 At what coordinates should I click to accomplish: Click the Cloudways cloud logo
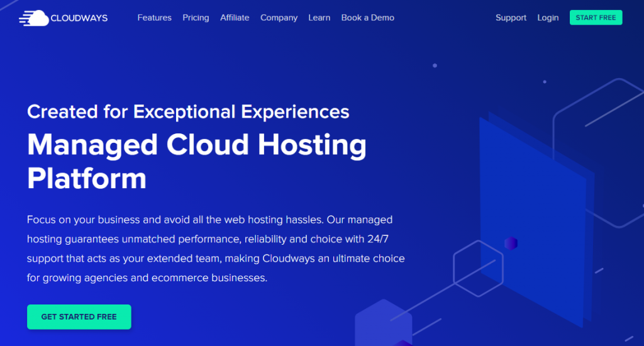tap(64, 18)
